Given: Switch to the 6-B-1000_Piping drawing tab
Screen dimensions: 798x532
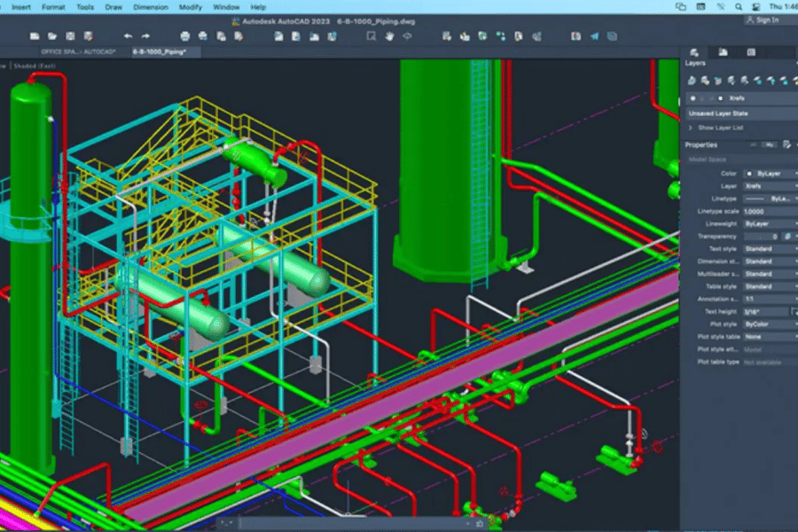Looking at the screenshot, I should pyautogui.click(x=160, y=52).
